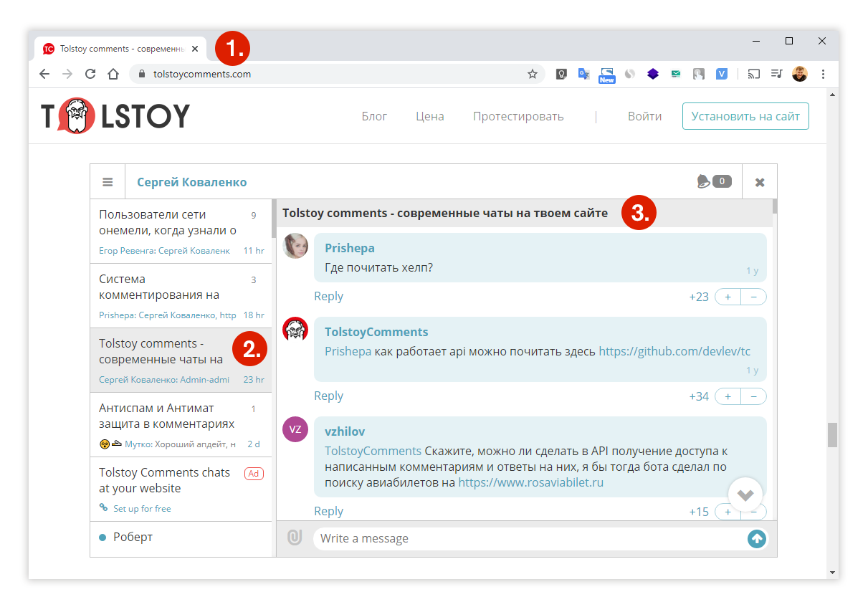Screen dimensions: 868x602
Task: Open the Google Translate extension
Action: coord(584,74)
